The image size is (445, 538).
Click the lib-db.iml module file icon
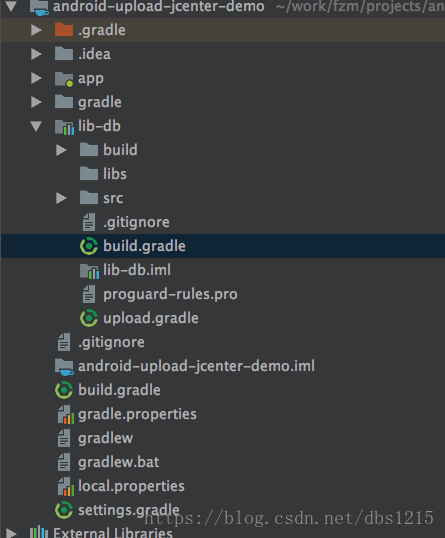point(89,271)
